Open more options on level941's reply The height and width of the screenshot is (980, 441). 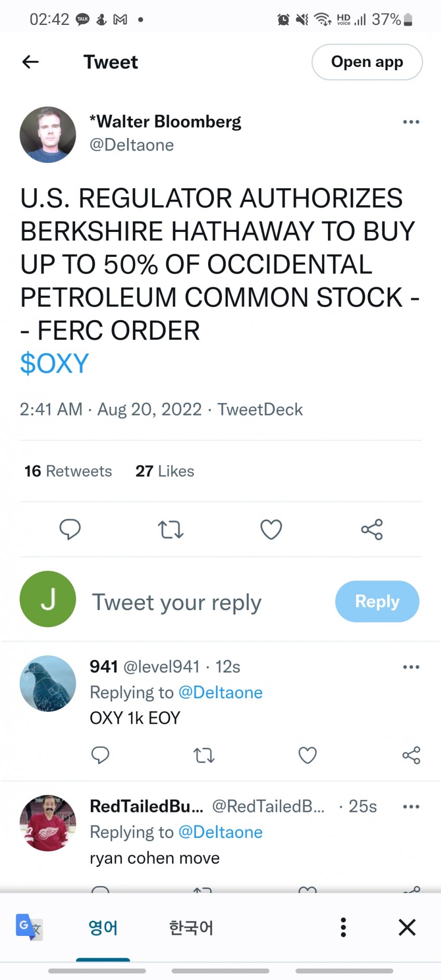411,667
